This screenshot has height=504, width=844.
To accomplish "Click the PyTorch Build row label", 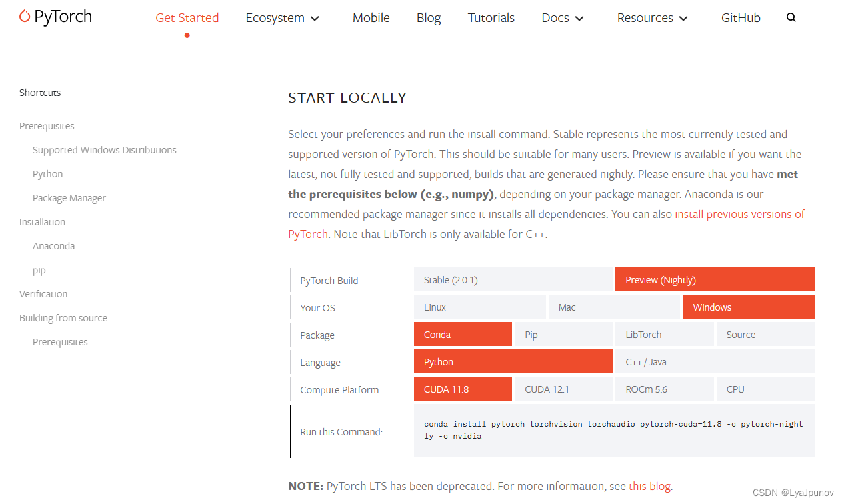I will tap(329, 281).
